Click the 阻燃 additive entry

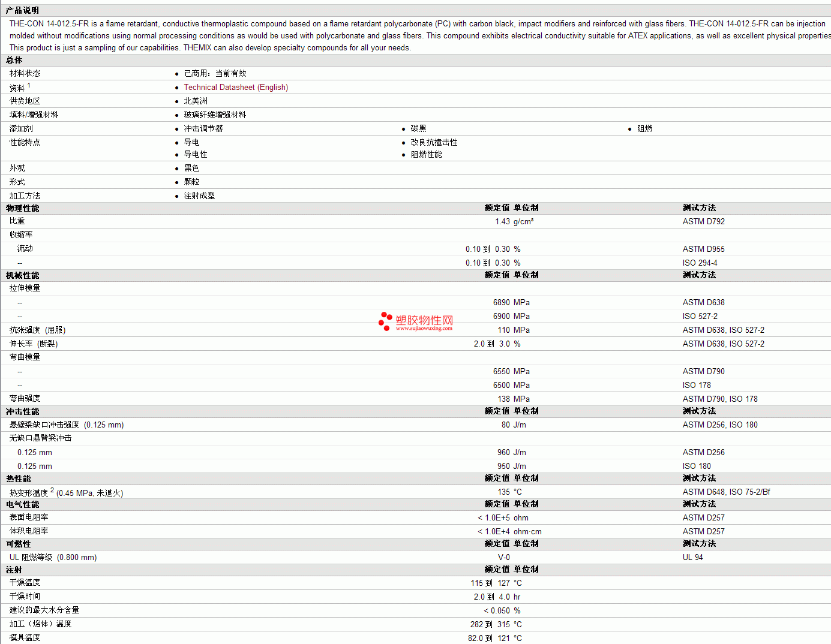pos(645,129)
